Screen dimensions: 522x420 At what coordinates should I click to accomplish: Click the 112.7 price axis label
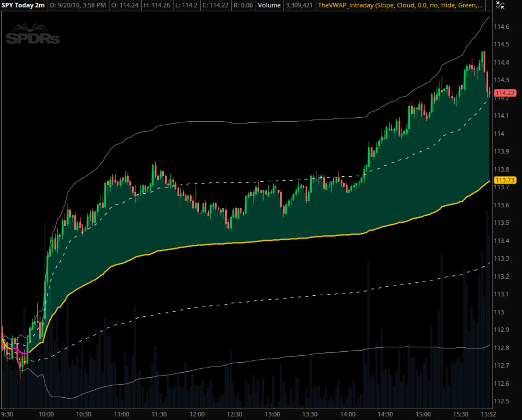coord(502,366)
